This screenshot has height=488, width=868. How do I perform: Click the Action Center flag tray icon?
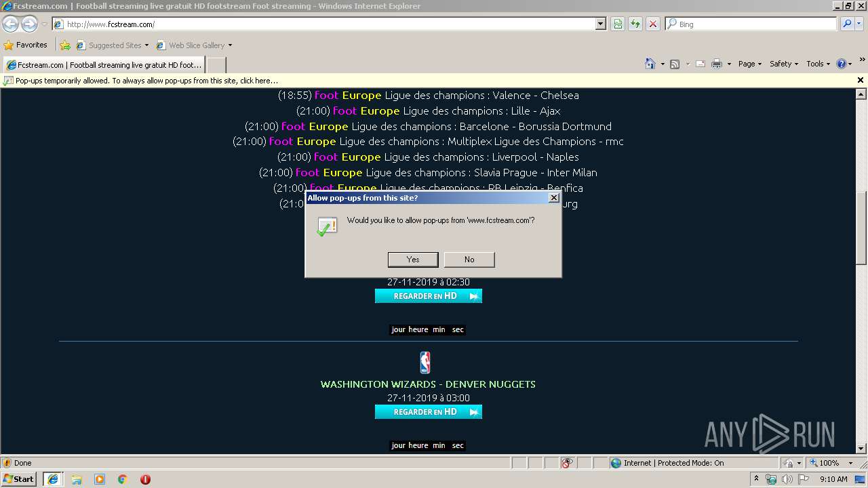[804, 479]
